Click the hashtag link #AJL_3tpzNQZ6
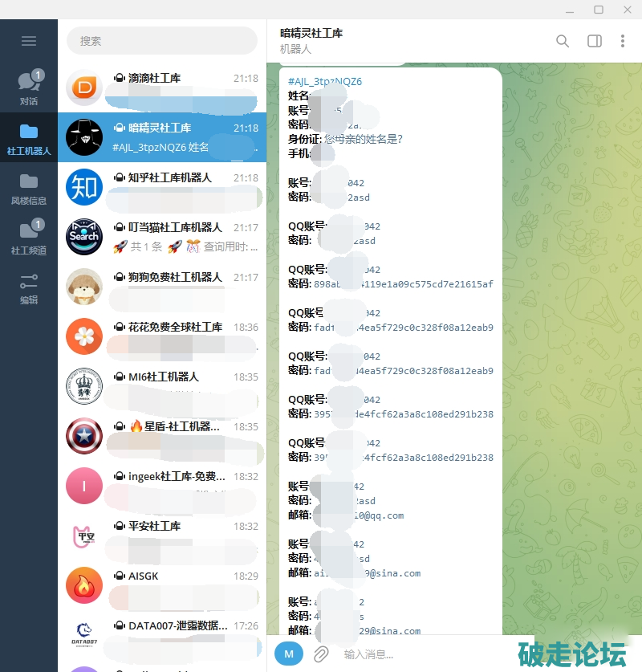 point(325,82)
